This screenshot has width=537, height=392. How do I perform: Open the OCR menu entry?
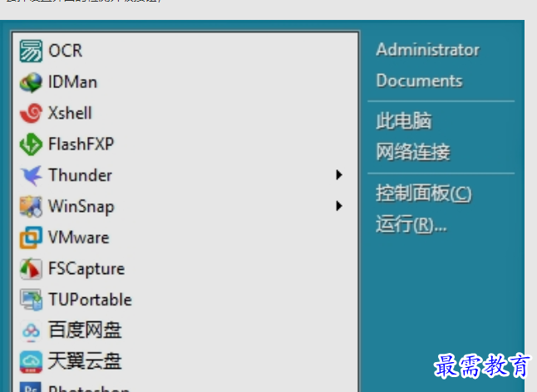point(185,51)
